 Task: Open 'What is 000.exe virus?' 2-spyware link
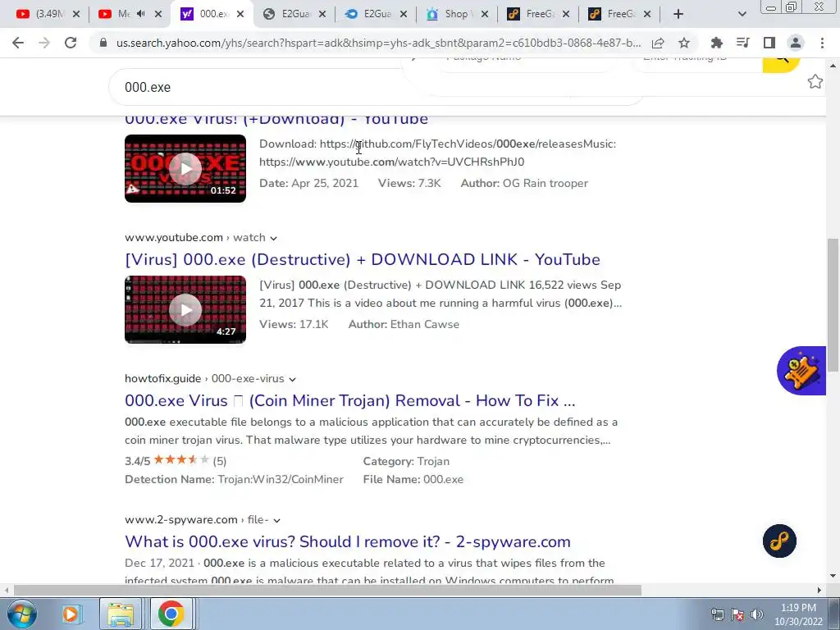(x=348, y=541)
